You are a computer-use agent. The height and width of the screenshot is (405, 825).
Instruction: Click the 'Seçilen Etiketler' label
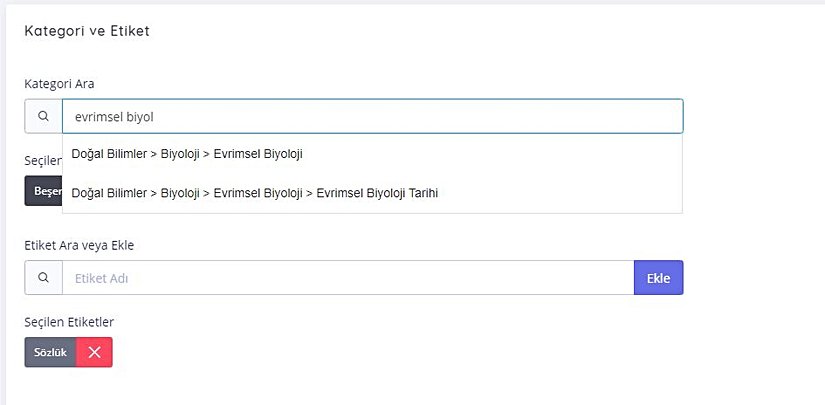[70, 322]
